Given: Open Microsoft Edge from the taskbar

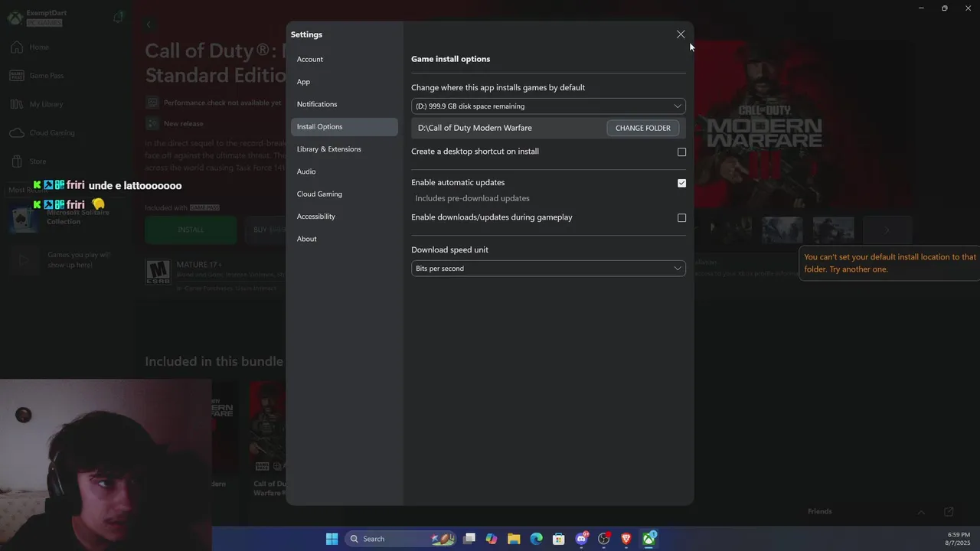Looking at the screenshot, I should tap(537, 539).
